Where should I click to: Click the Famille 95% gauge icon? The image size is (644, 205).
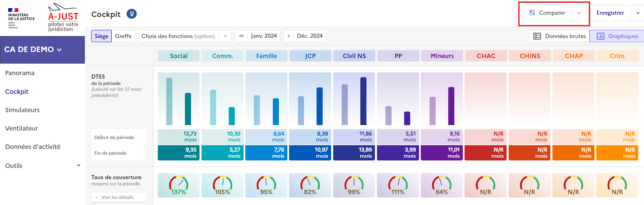[266, 185]
